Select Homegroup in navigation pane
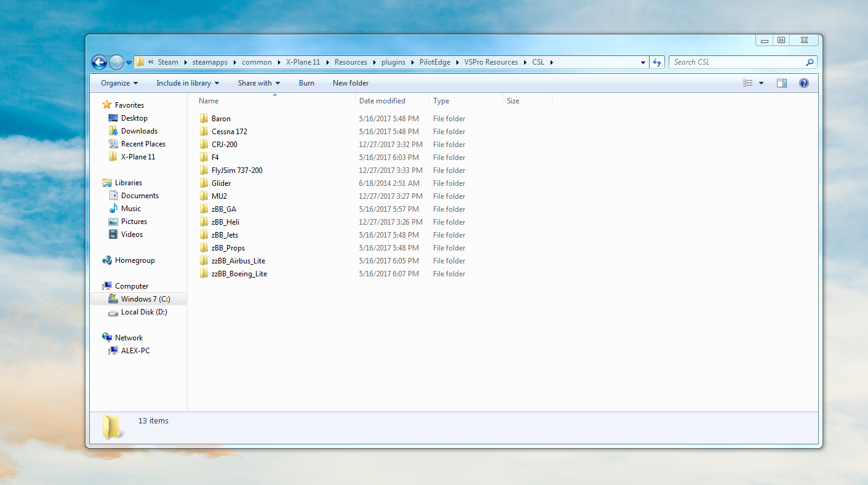The height and width of the screenshot is (485, 868). pos(135,260)
